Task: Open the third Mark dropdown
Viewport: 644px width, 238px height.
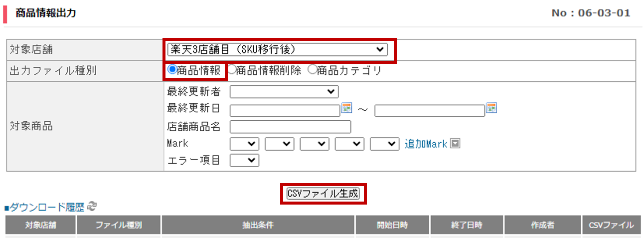Action: pyautogui.click(x=315, y=144)
